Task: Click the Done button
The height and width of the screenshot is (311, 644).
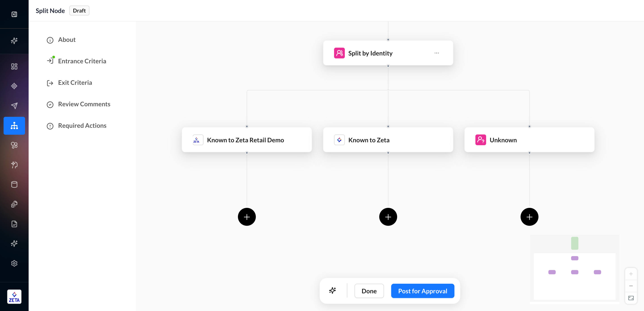Action: (369, 291)
